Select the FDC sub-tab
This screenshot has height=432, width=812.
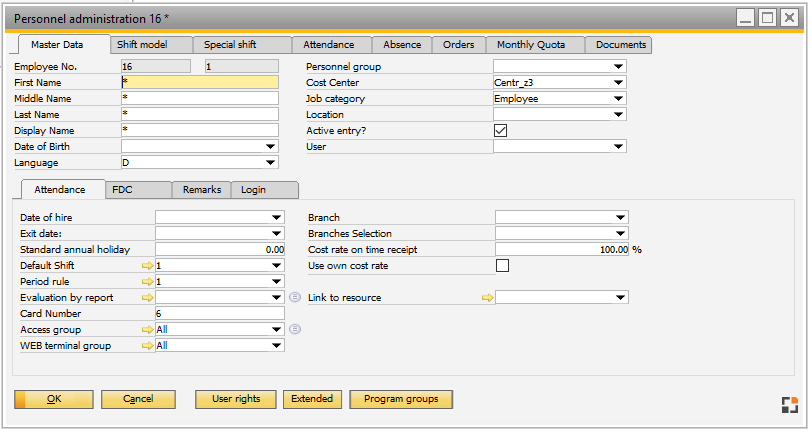tap(122, 189)
